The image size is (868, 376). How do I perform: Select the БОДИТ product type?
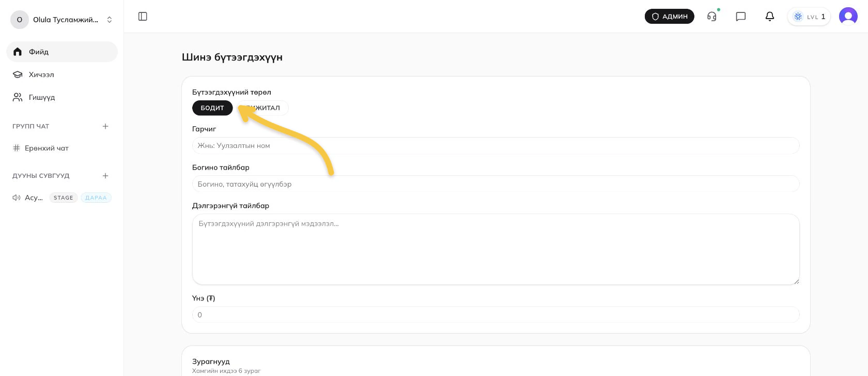coord(212,108)
